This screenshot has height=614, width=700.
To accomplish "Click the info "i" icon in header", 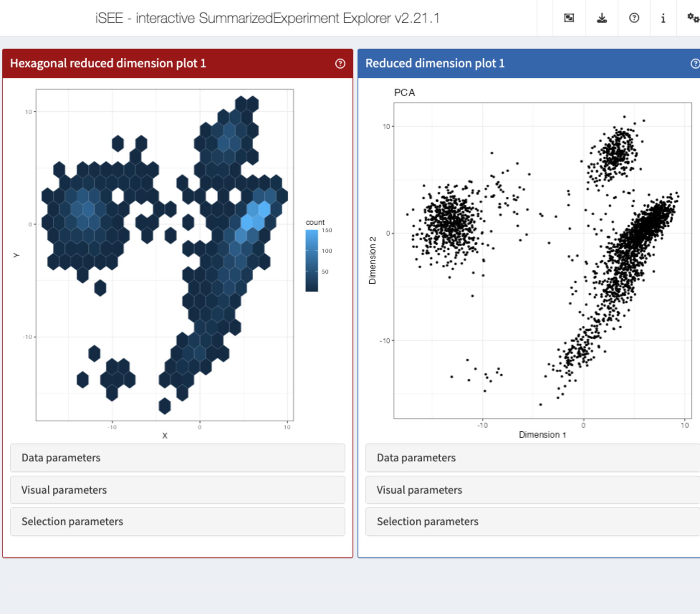I will click(x=663, y=18).
